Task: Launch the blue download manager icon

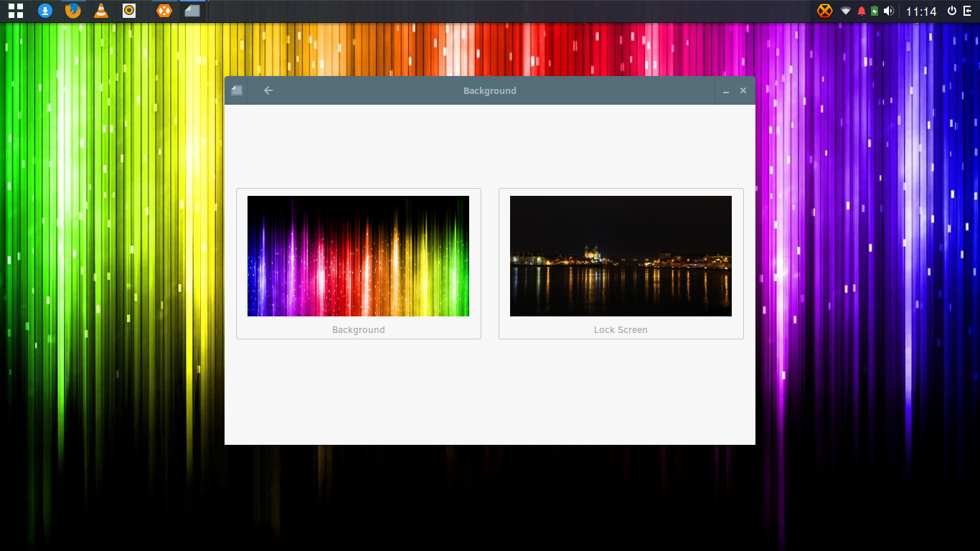Action: tap(45, 11)
